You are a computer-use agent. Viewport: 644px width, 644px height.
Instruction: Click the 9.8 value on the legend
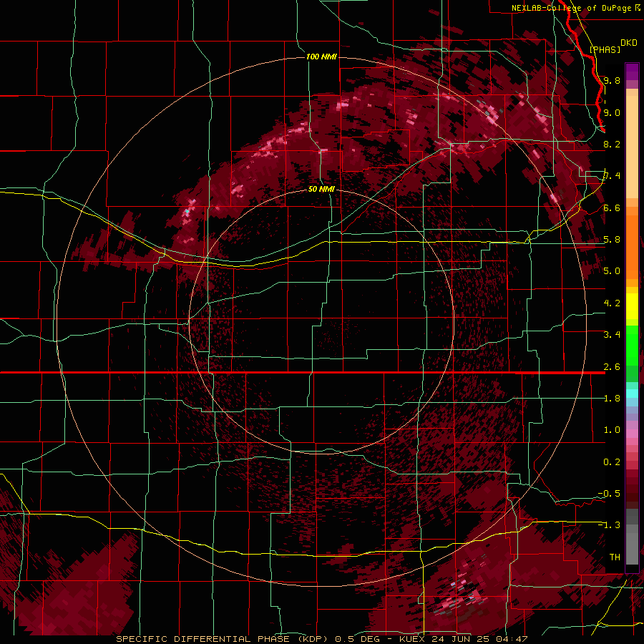(x=612, y=80)
